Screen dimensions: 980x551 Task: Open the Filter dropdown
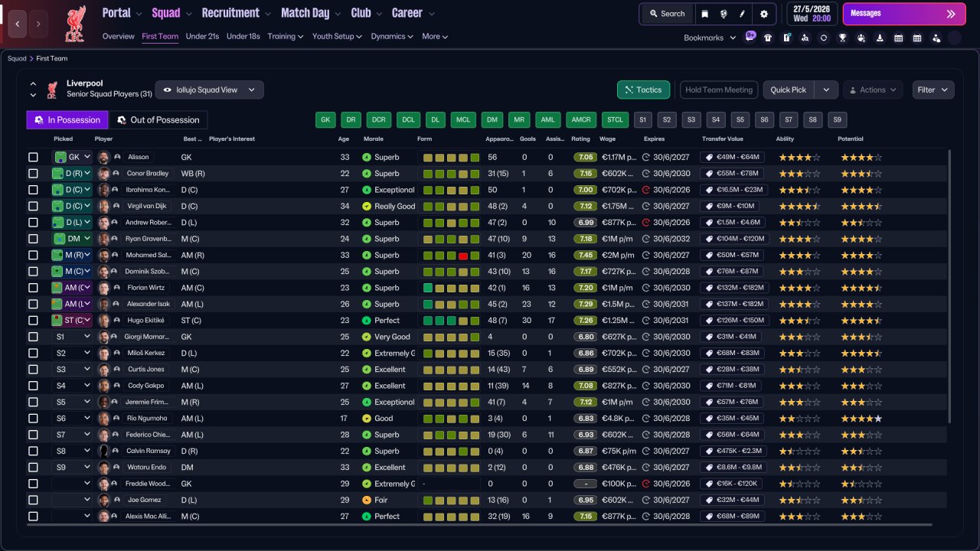[933, 90]
